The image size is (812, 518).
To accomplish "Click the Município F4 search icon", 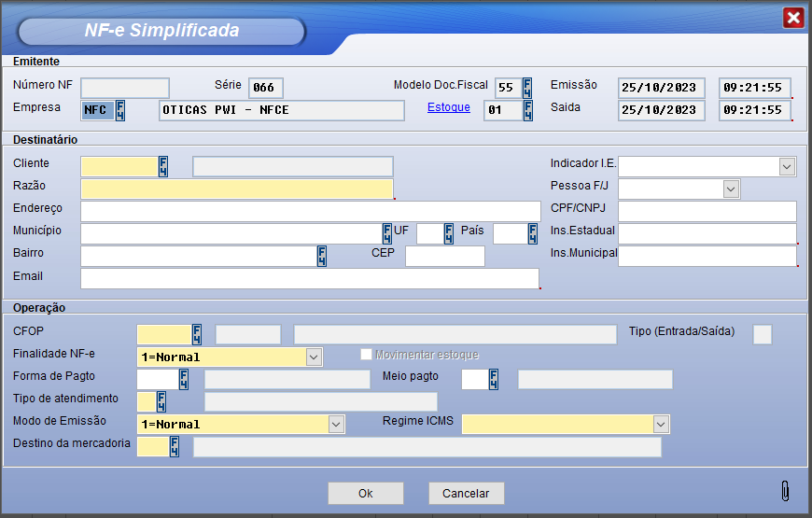I will (x=387, y=233).
